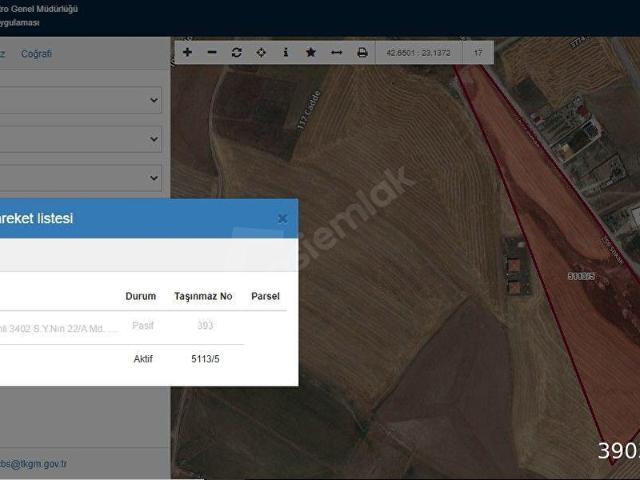Select the info query tool
This screenshot has height=480, width=640.
[x=286, y=53]
